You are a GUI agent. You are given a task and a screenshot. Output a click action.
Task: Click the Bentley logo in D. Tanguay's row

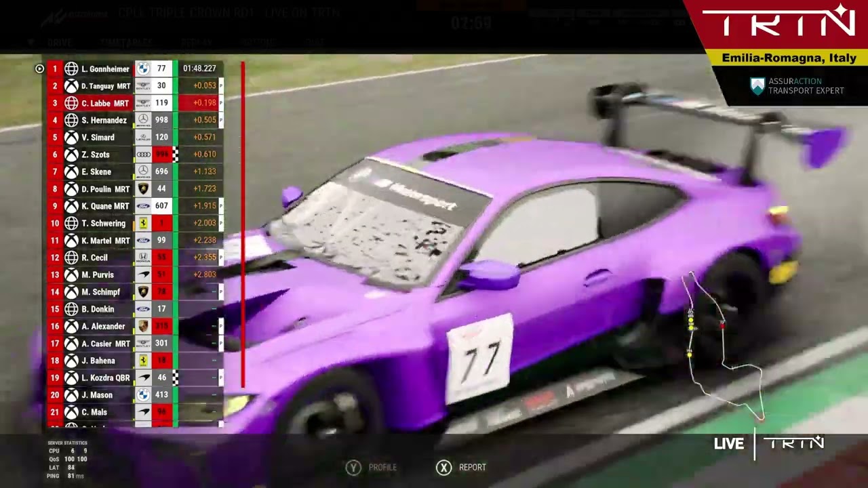coord(143,86)
